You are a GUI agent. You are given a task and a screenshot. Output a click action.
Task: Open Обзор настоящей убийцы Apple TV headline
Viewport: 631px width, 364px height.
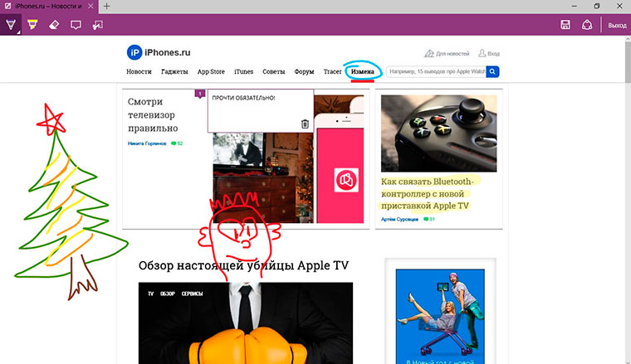243,265
